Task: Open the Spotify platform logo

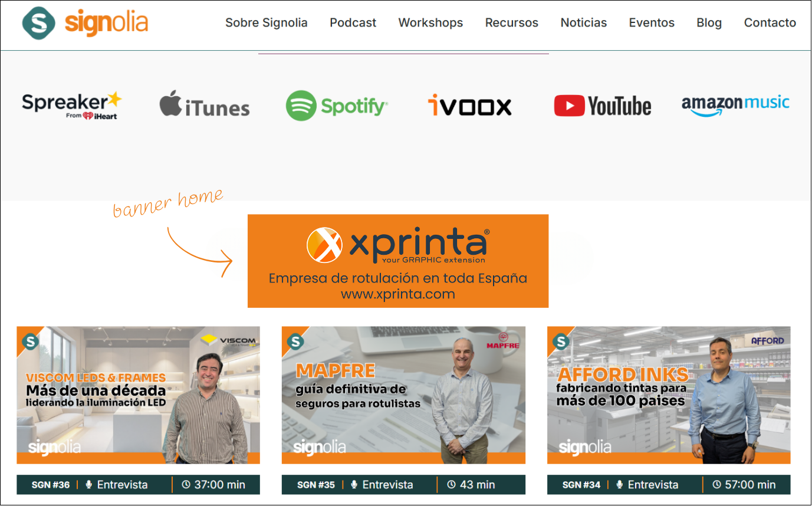Action: point(337,106)
